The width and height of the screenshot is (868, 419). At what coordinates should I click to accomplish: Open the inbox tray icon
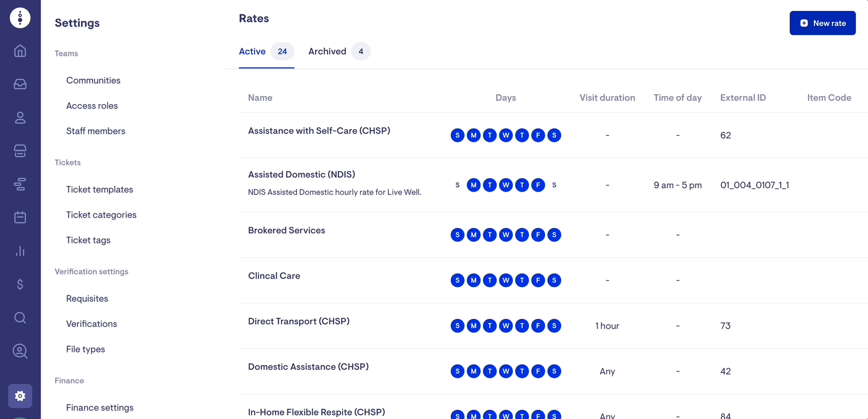pos(20,84)
